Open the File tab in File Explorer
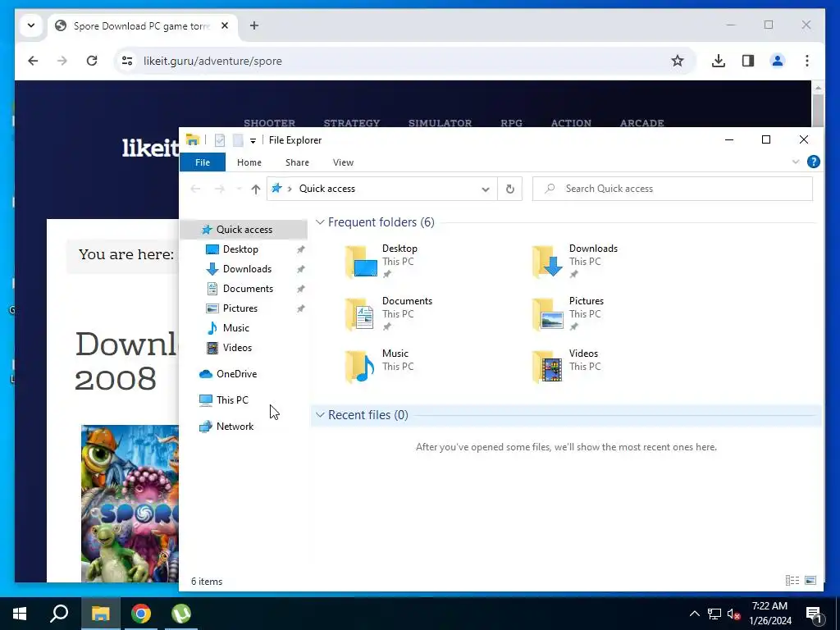The image size is (840, 630). [203, 162]
